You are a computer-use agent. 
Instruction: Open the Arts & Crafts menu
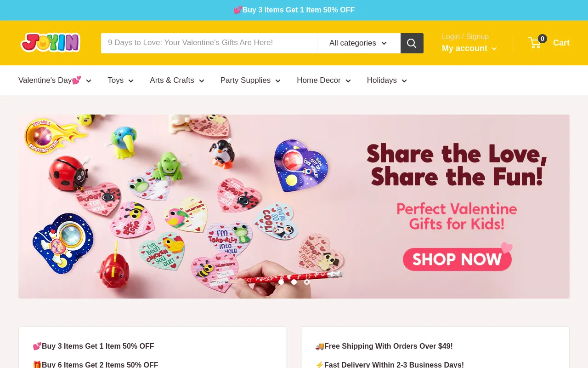(x=177, y=80)
